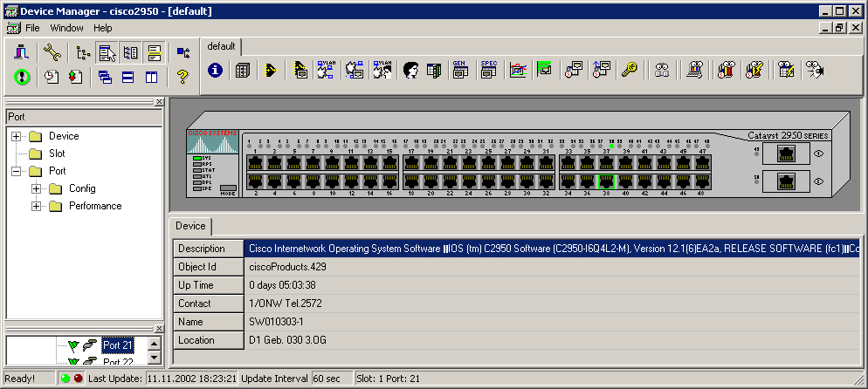Image resolution: width=868 pixels, height=389 pixels.
Task: Click the clock document icon
Action: [x=52, y=77]
